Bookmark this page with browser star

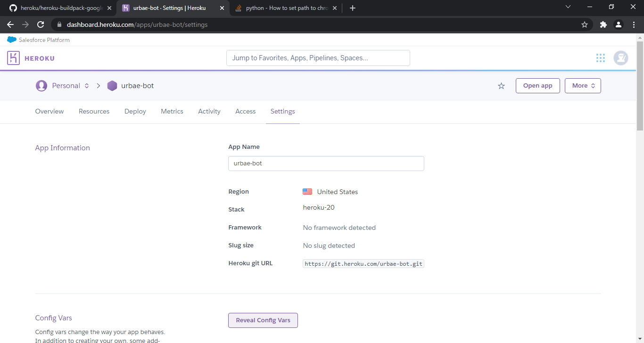click(x=585, y=24)
